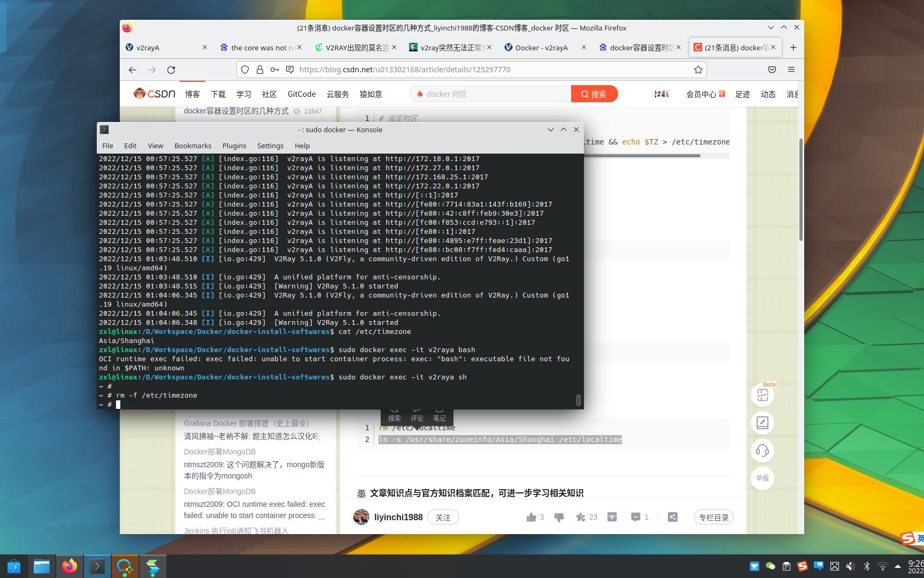Click the muted volume icon in system tray
This screenshot has height=578, width=924.
pyautogui.click(x=850, y=566)
